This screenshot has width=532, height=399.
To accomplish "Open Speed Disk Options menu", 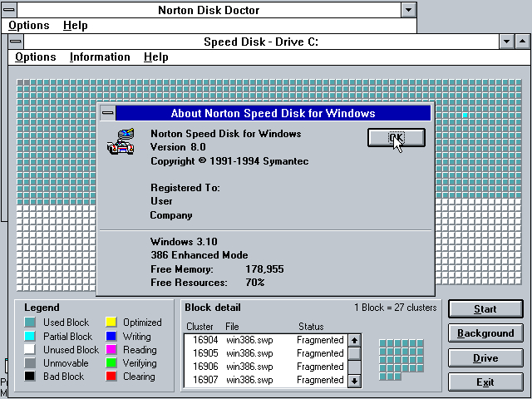I will [36, 57].
